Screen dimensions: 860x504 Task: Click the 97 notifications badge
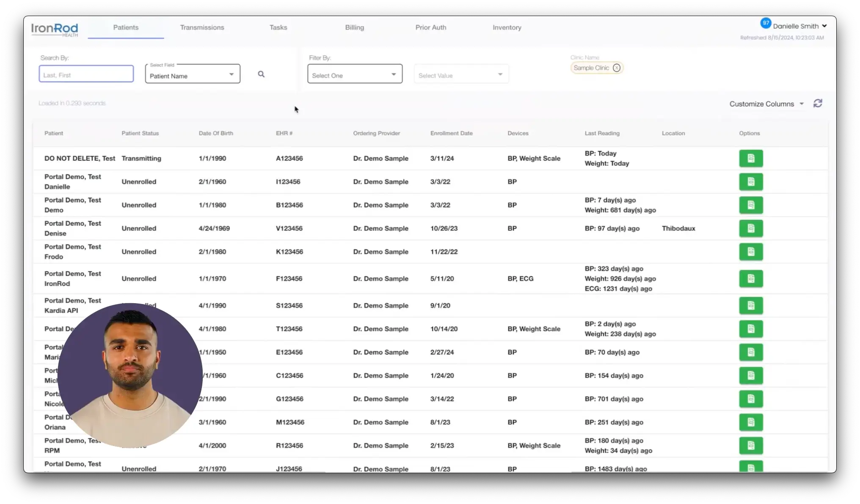pos(765,23)
